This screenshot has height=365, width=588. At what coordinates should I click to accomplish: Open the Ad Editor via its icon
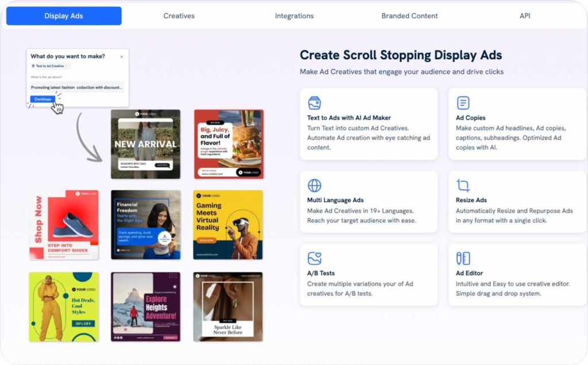pyautogui.click(x=462, y=258)
